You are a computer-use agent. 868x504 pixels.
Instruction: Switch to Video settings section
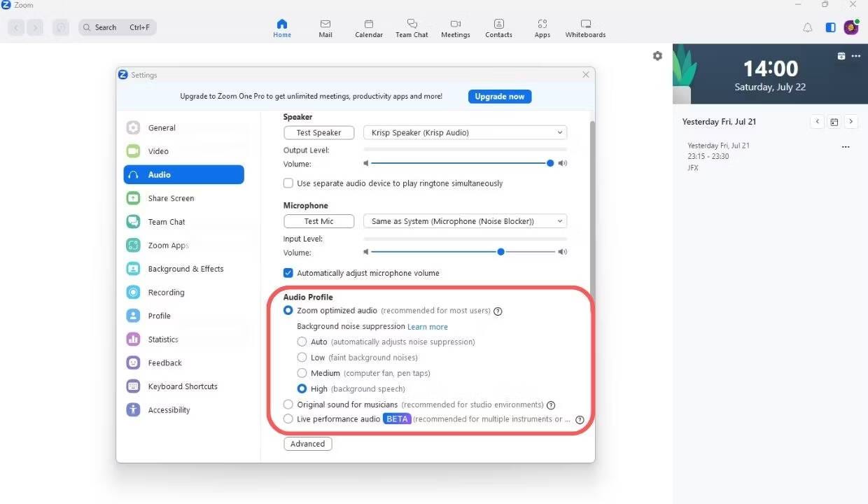click(158, 151)
